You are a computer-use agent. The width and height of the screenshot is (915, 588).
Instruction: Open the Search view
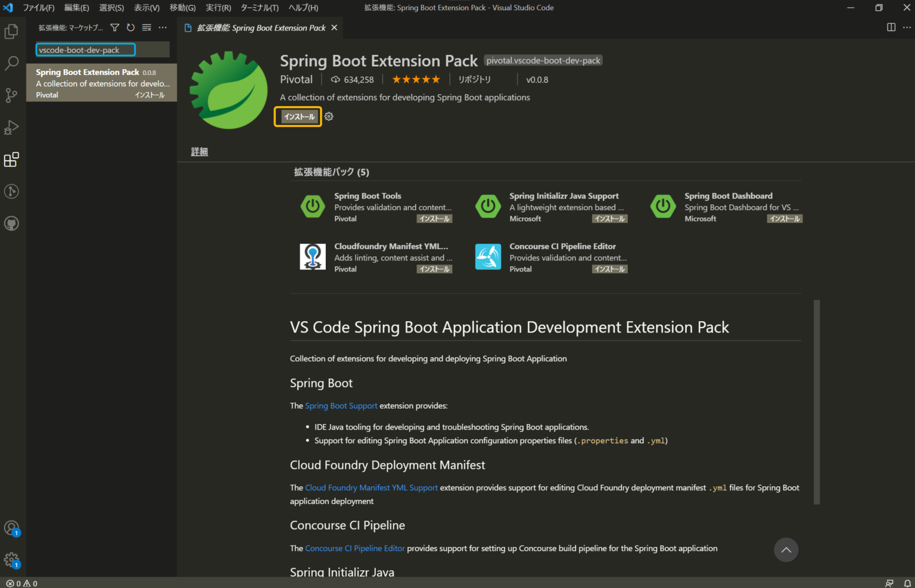tap(11, 63)
